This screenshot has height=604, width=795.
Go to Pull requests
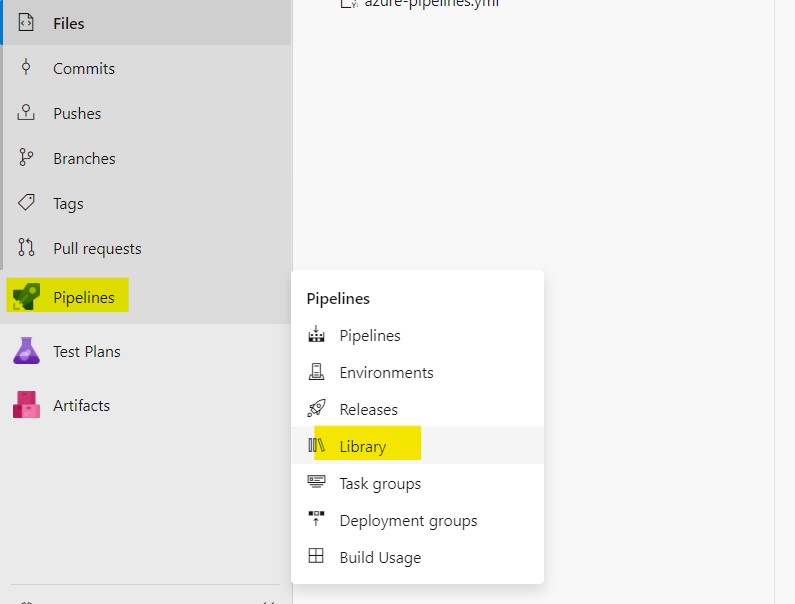coord(97,249)
